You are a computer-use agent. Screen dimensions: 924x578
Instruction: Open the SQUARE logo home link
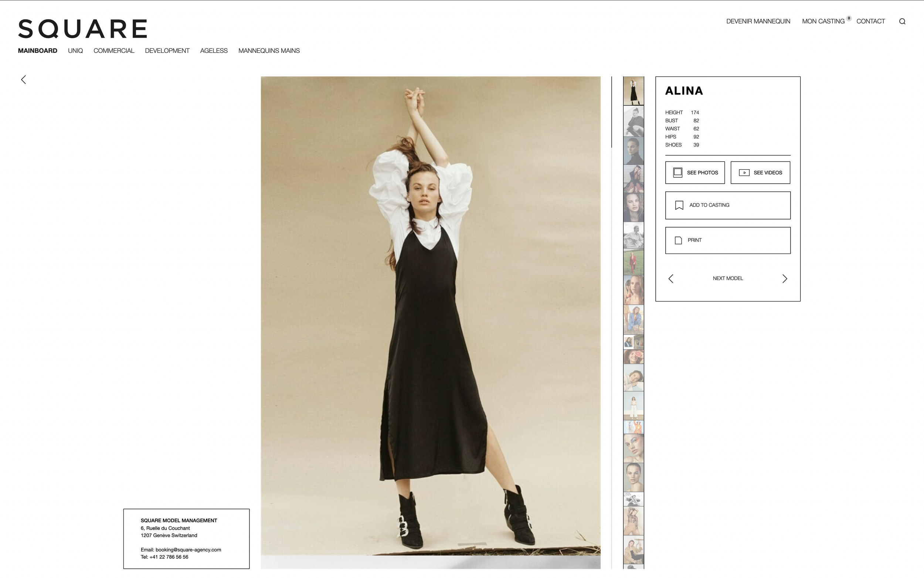click(82, 29)
